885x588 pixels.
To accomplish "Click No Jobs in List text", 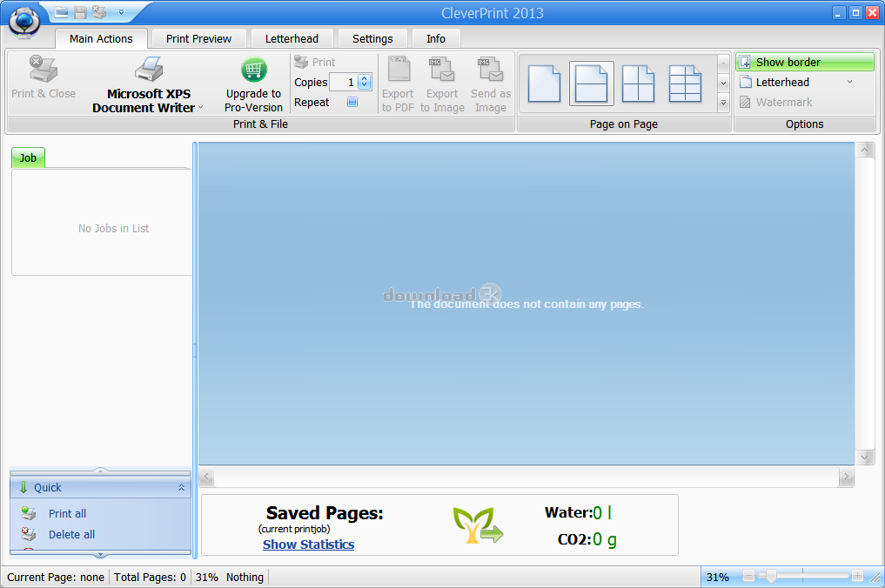I will pos(113,229).
